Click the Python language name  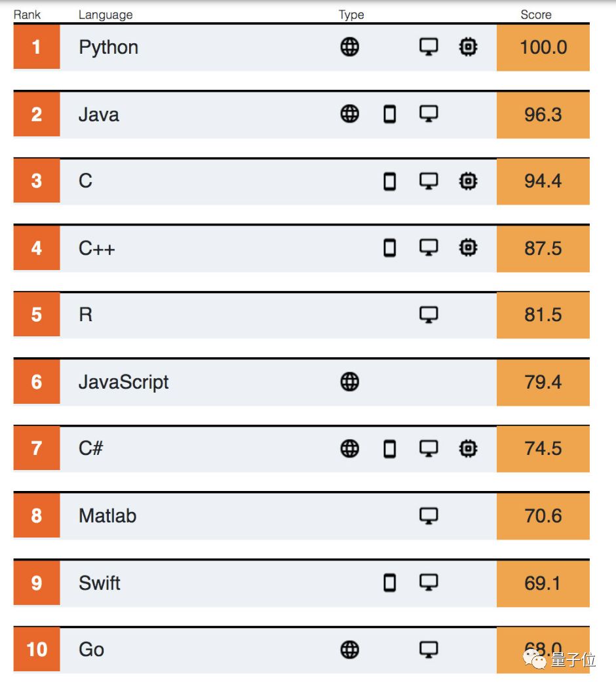click(108, 47)
